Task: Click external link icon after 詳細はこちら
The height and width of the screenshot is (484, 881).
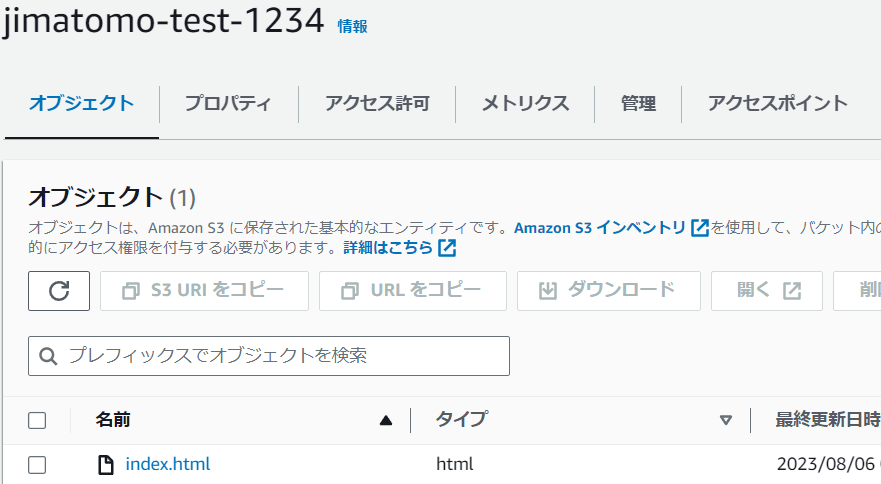Action: coord(447,247)
